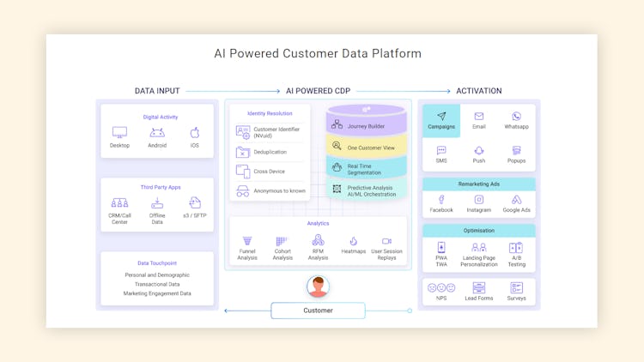The width and height of the screenshot is (644, 362).
Task: Click the Data Touchpoint heading
Action: [x=157, y=263]
